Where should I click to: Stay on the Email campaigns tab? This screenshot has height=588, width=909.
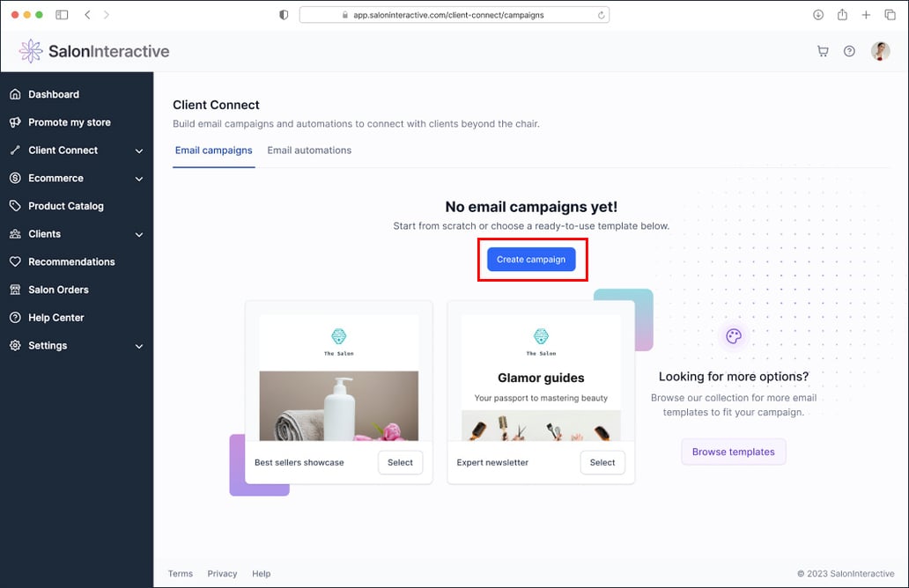(213, 150)
